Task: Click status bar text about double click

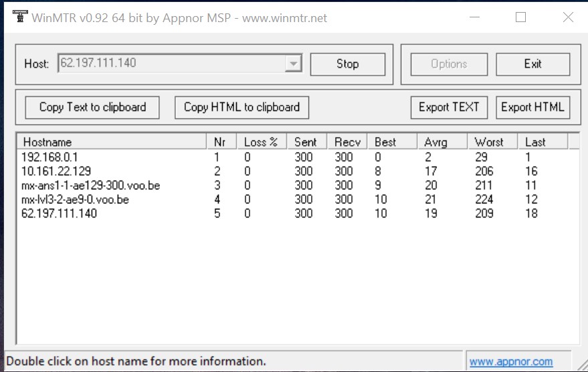Action: click(x=136, y=361)
